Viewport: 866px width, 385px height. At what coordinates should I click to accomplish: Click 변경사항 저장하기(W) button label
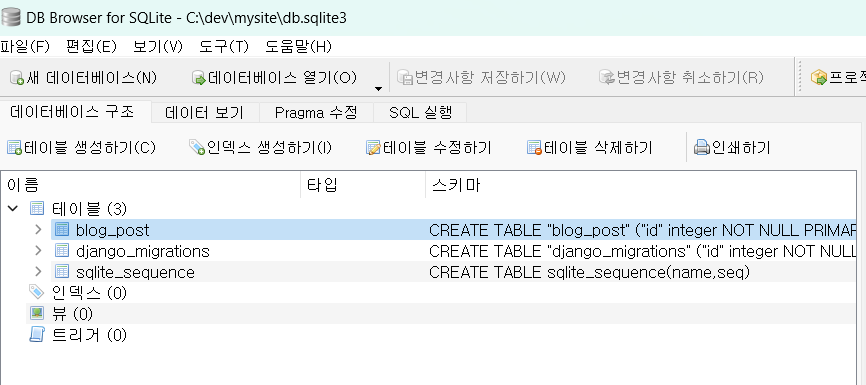click(x=490, y=78)
